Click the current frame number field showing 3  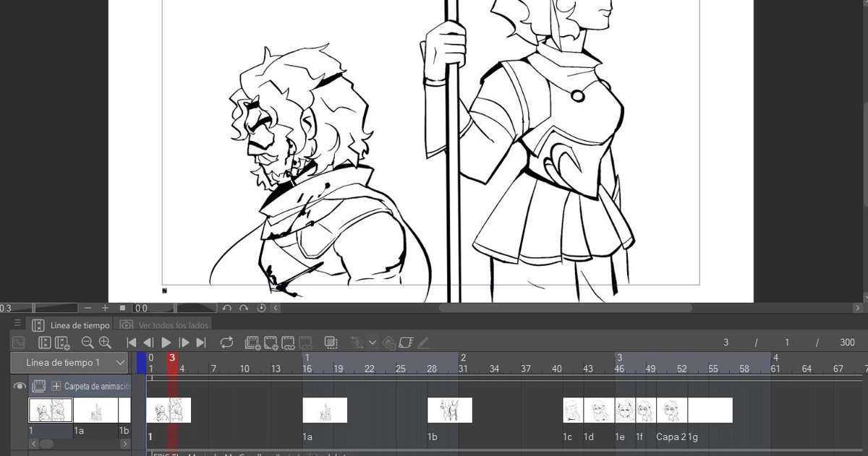click(x=726, y=343)
